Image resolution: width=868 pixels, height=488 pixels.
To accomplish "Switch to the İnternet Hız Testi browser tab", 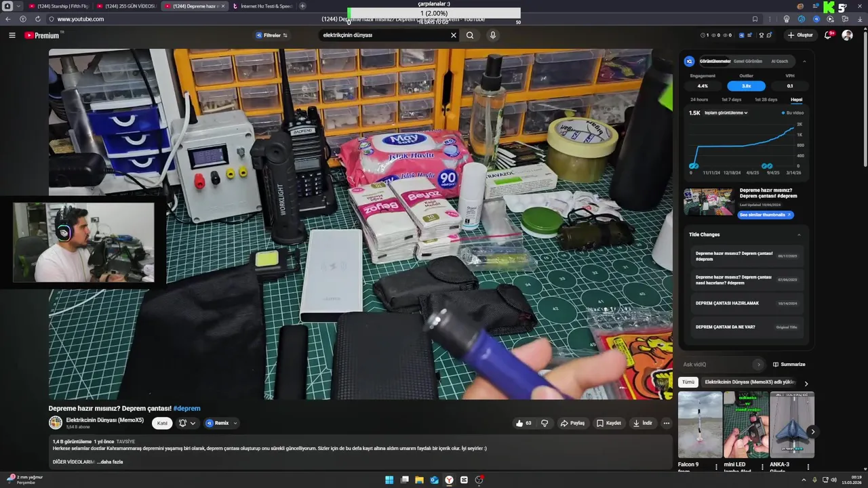I will tap(262, 6).
